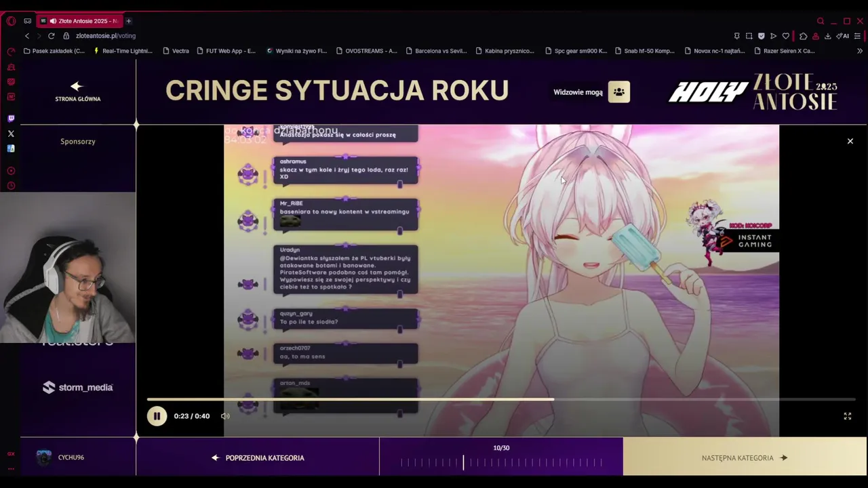Open the OVOSTREAMS bookmark
Viewport: 868px width, 488px height.
[366, 51]
